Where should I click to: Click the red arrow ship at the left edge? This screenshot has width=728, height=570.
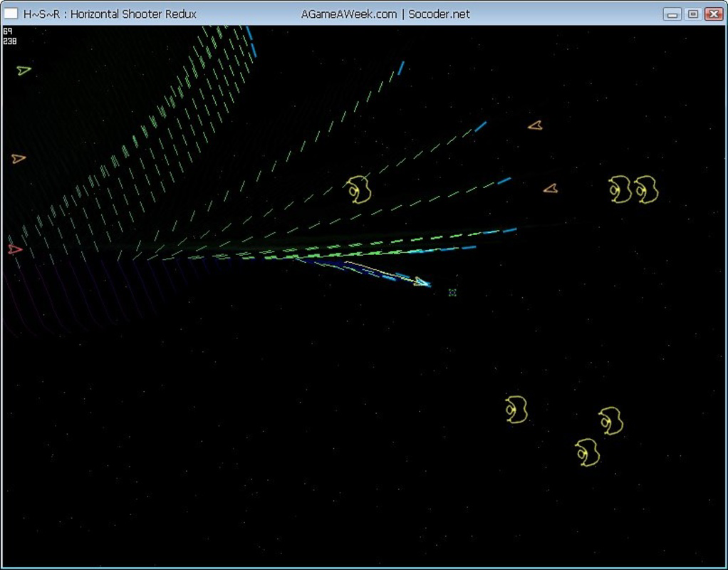(x=15, y=249)
